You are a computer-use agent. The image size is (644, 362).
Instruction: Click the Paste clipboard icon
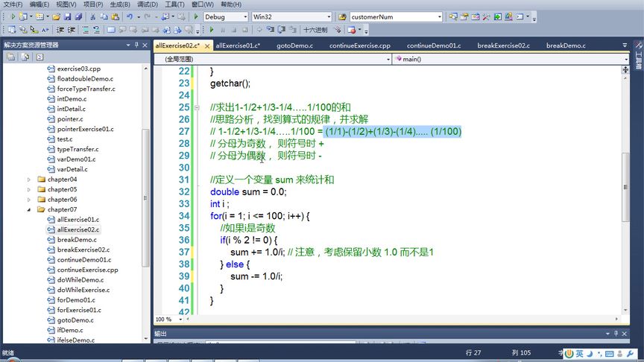(115, 17)
